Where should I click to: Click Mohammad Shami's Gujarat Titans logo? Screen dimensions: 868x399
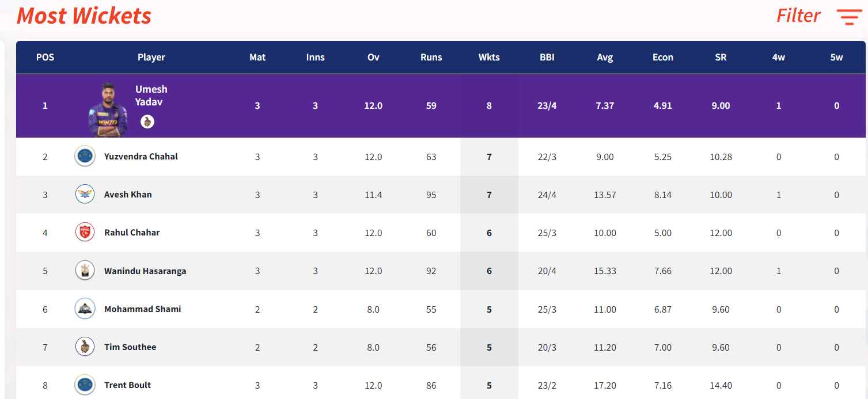[85, 309]
